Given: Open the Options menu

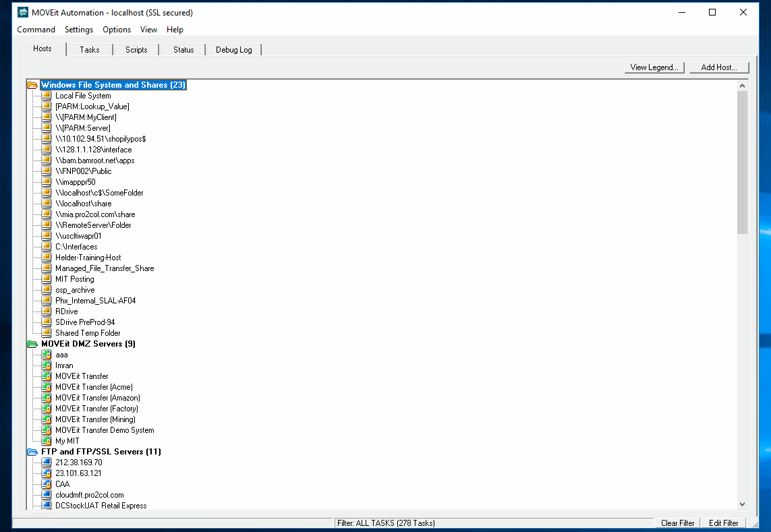Looking at the screenshot, I should click(117, 30).
